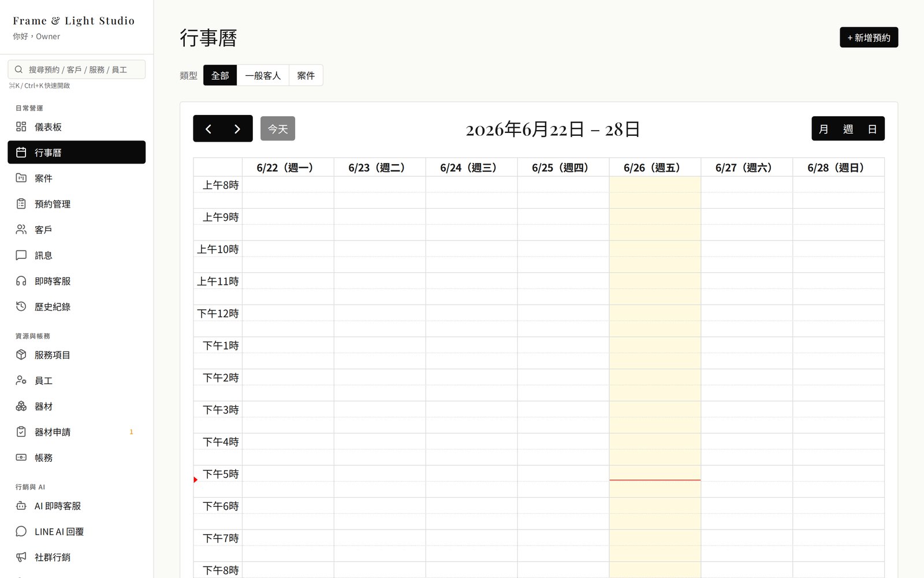Click the 上午10時 time label

[x=218, y=249]
